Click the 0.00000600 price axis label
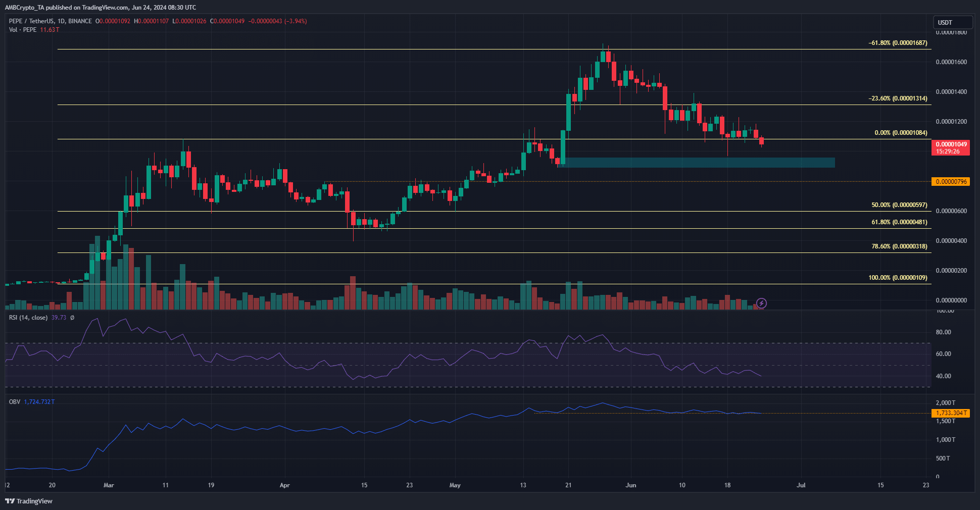This screenshot has height=510, width=980. point(951,211)
